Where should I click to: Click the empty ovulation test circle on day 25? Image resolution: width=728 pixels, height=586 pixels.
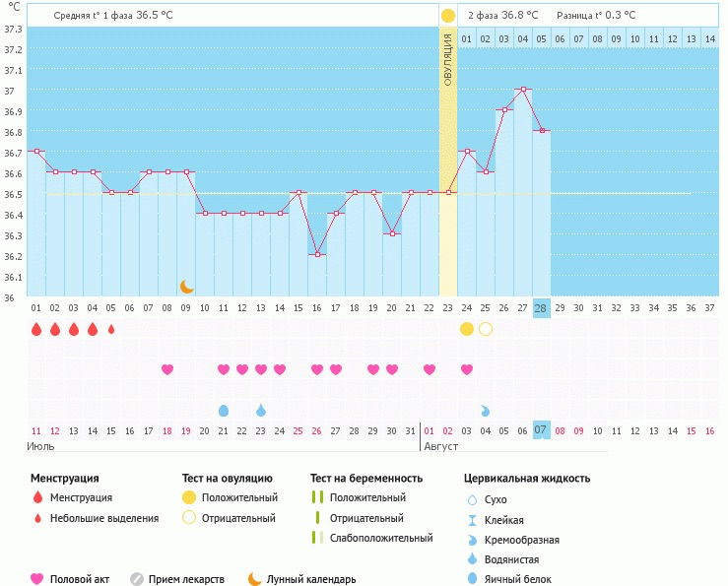point(486,329)
